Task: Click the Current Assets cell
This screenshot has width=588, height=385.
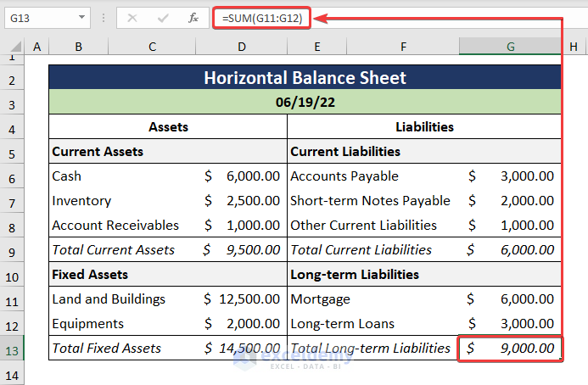Action: click(168, 151)
